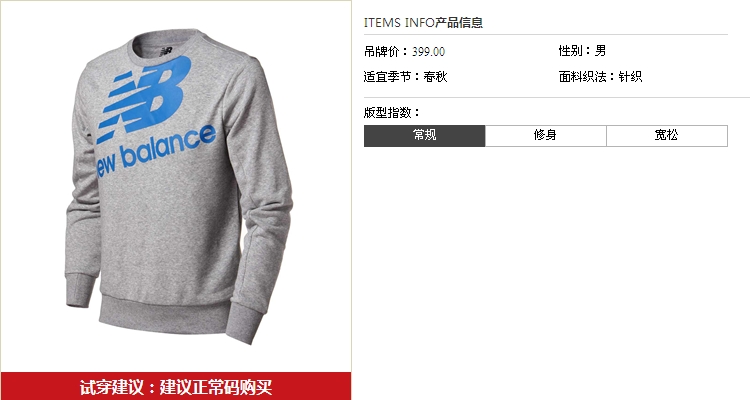Click the sweatshirt's right sleeve cuff
This screenshot has height=400, width=750.
(245, 322)
